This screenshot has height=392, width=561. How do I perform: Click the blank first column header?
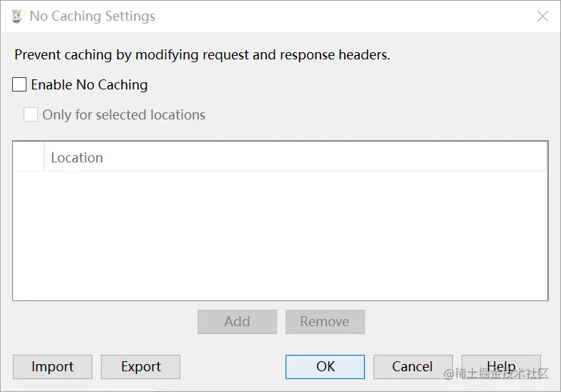click(29, 157)
